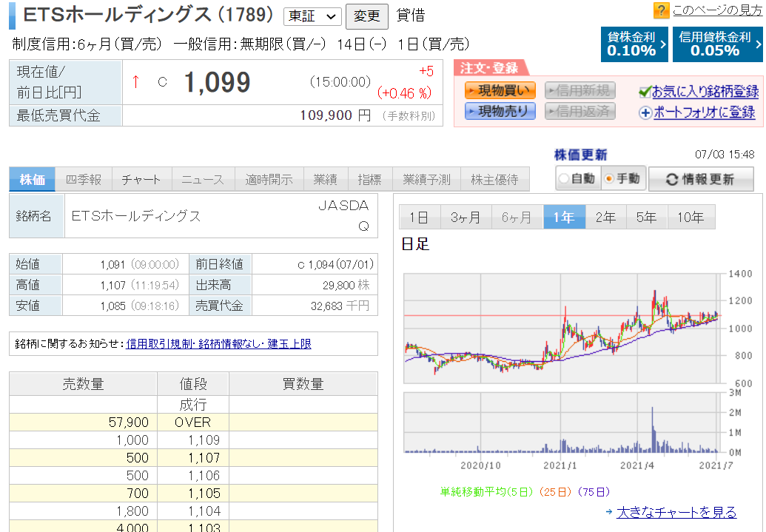Switch to the 指標 tab

pos(370,179)
